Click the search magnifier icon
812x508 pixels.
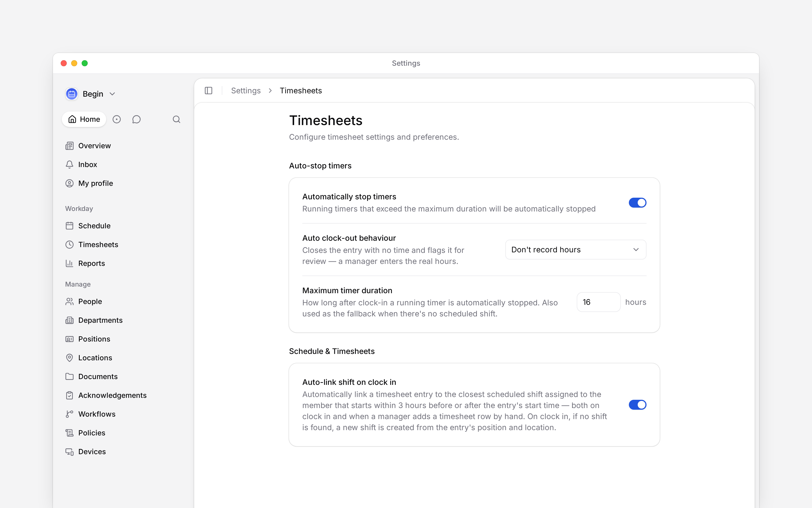point(177,119)
